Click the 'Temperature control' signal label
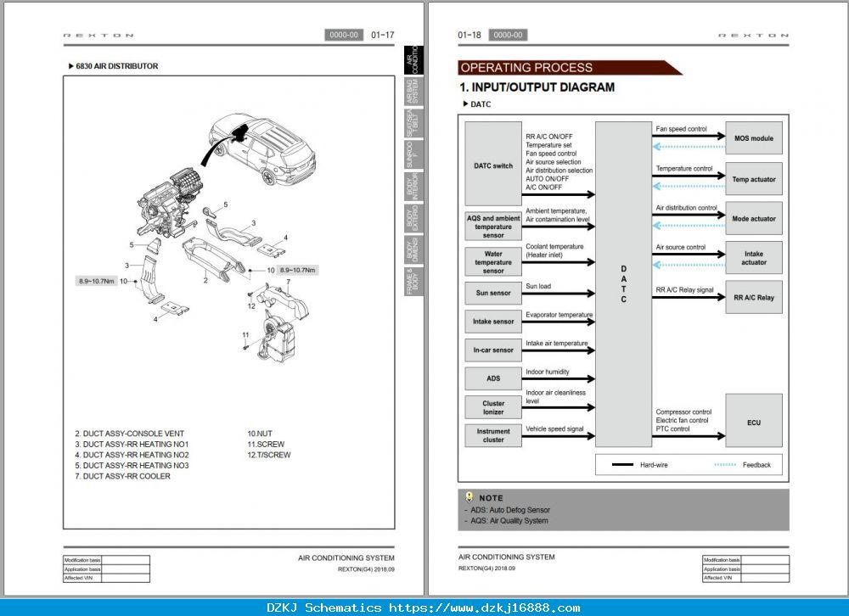849x616 pixels. 684,168
